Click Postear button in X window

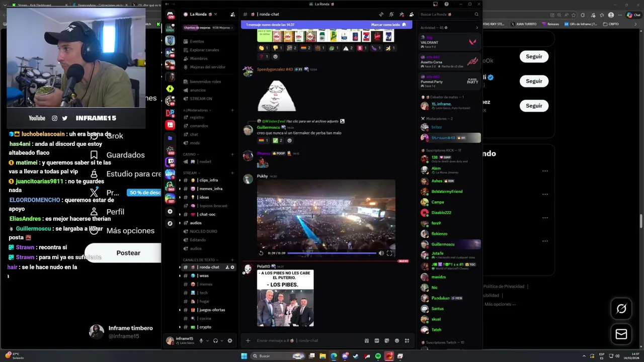pyautogui.click(x=128, y=253)
